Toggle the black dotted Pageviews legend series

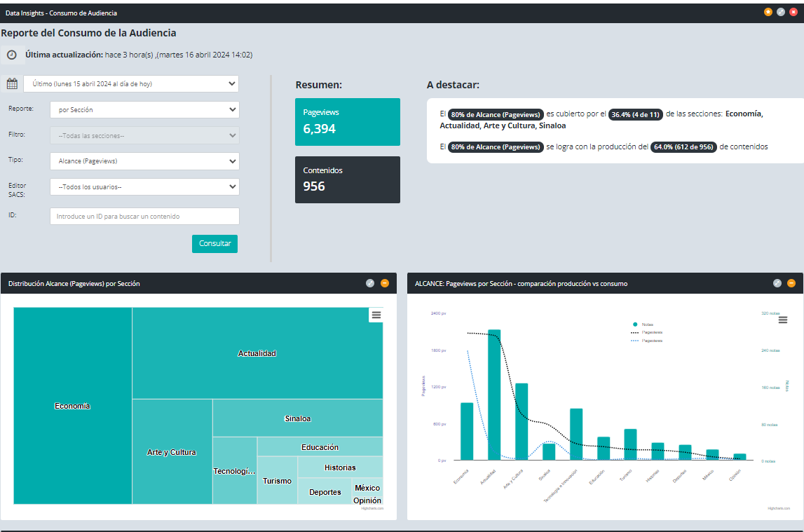tap(647, 332)
